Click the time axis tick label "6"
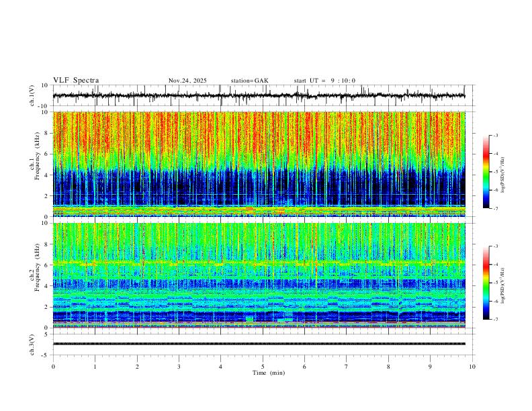This screenshot has height=411, width=532. pyautogui.click(x=305, y=367)
